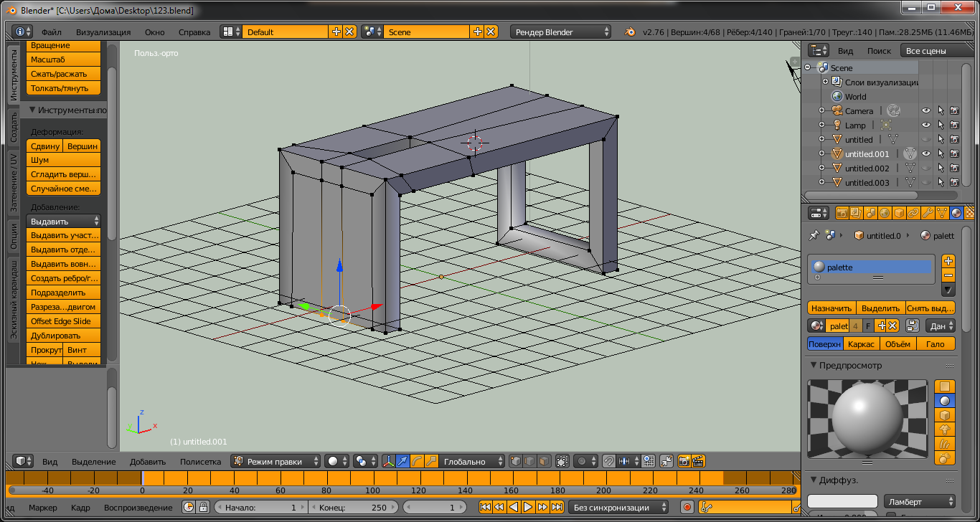
Task: Open the World properties tab icon
Action: click(x=885, y=213)
